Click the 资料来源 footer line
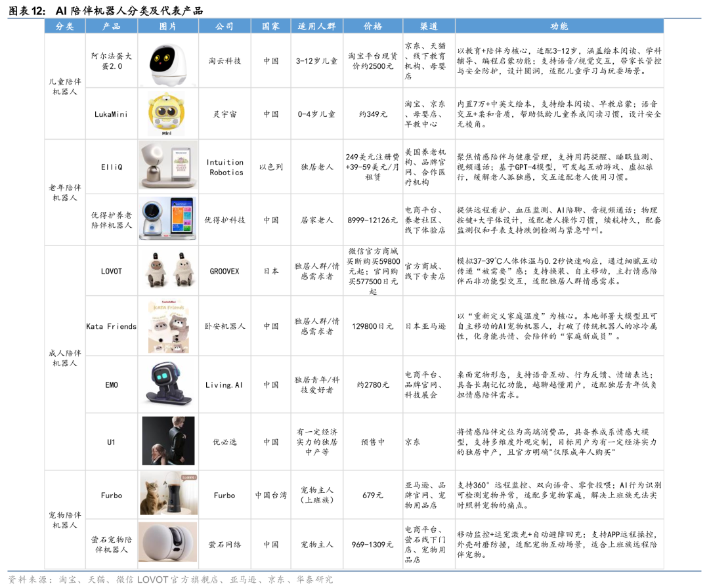 (170, 579)
